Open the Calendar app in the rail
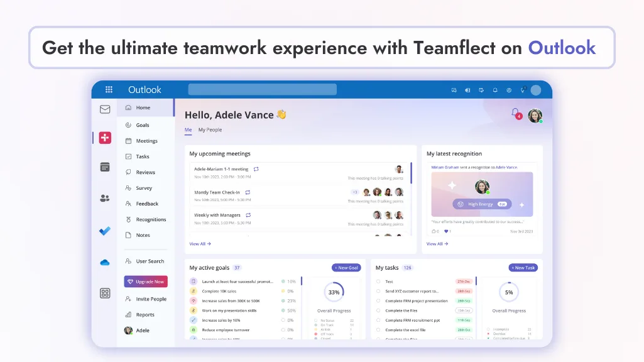Image resolution: width=644 pixels, height=362 pixels. point(105,167)
